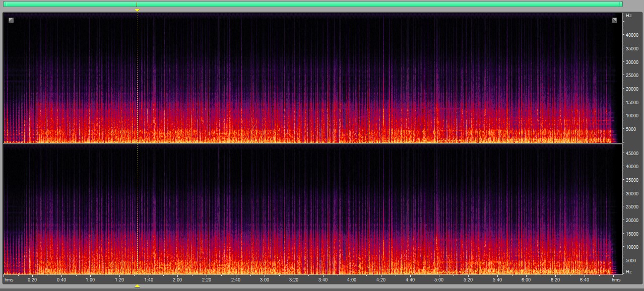
Task: Click 45000 on the lower channel frequency scale
Action: (x=632, y=153)
